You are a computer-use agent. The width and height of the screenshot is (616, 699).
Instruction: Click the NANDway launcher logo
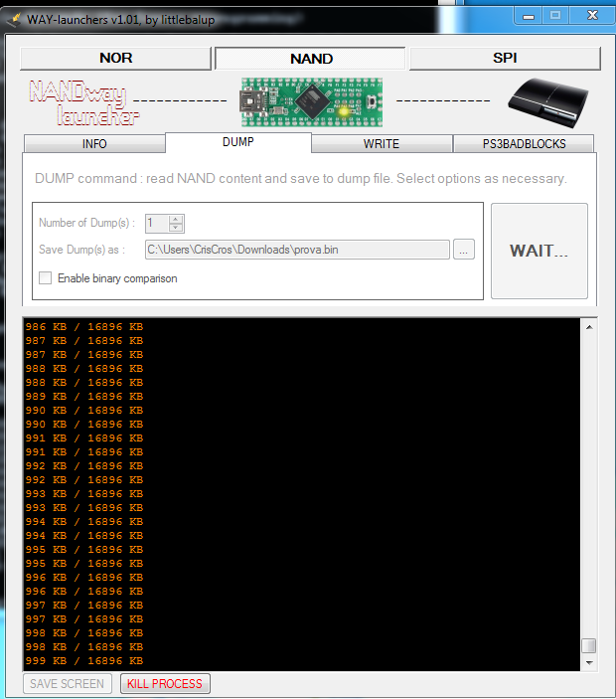(83, 103)
